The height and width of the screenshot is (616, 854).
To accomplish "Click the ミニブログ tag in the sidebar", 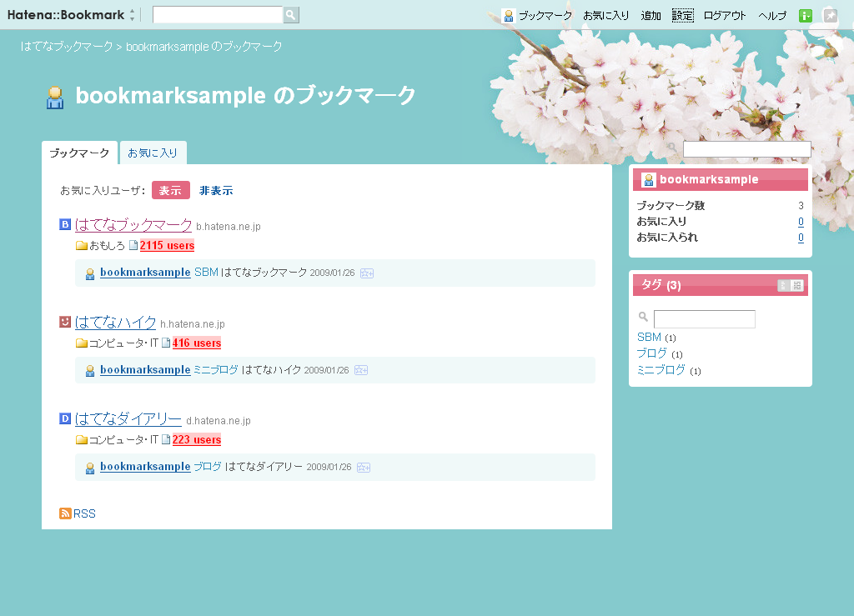I will (661, 369).
